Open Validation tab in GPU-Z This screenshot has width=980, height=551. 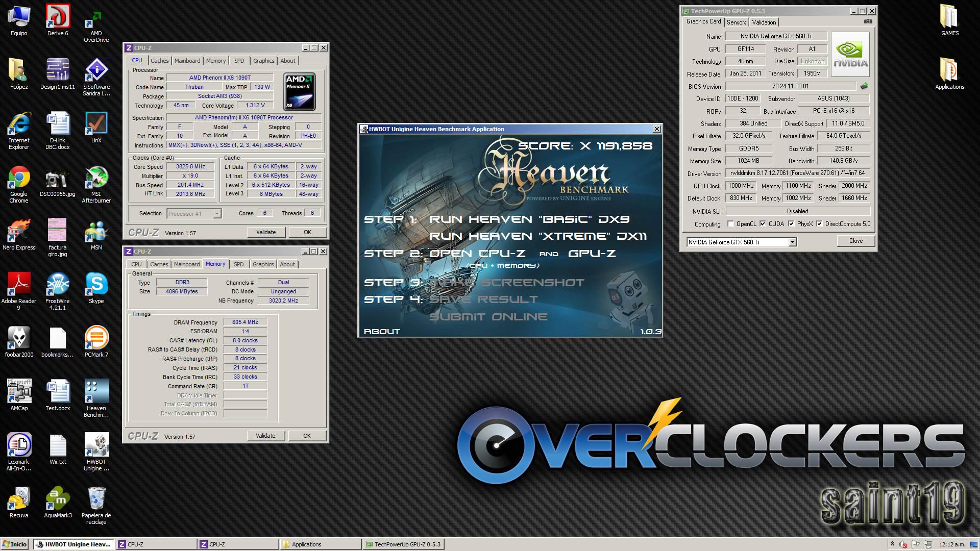(764, 22)
